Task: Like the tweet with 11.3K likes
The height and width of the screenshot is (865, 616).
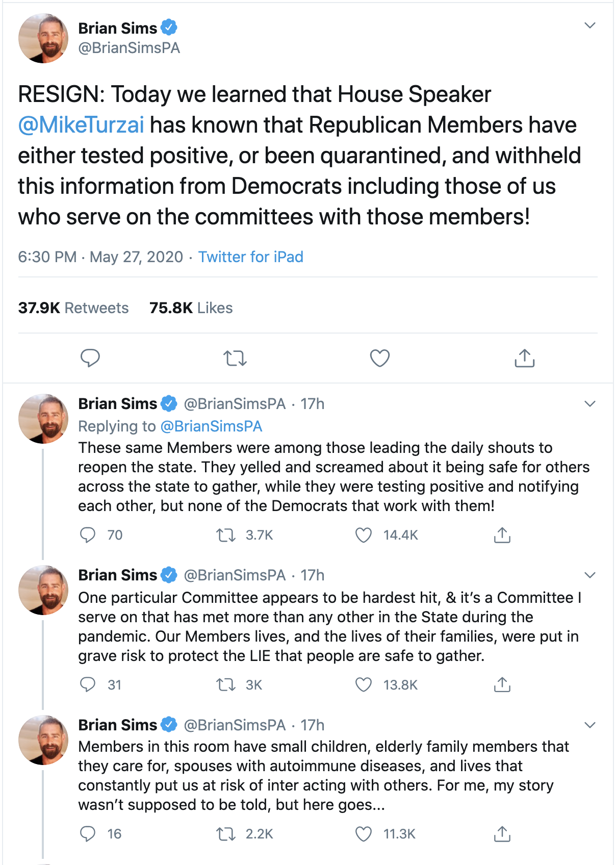Action: (x=364, y=834)
